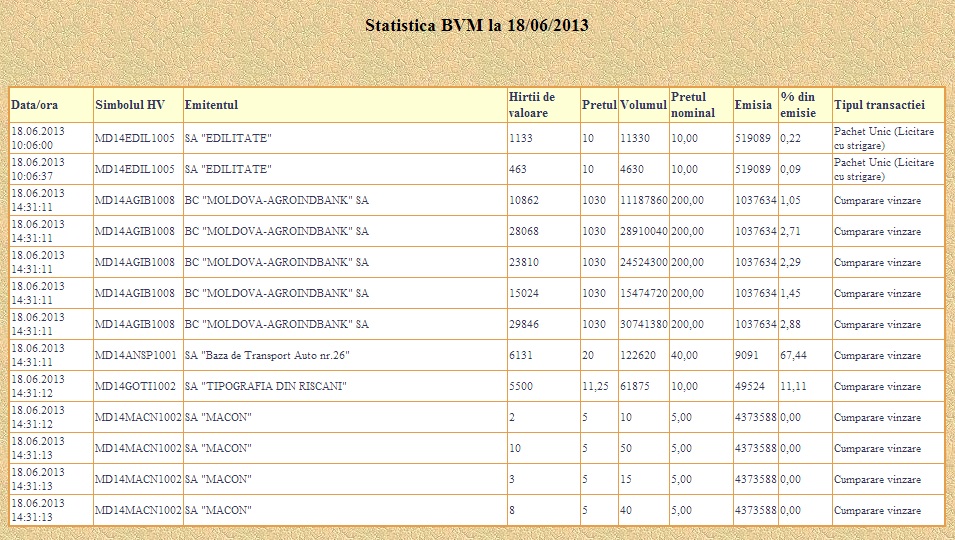Select the percentage 2,29

pos(791,262)
